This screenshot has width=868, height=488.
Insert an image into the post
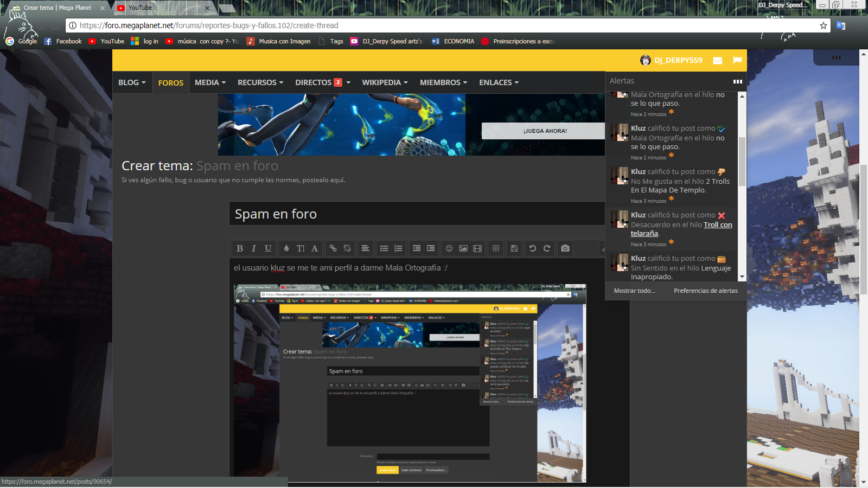click(x=463, y=248)
